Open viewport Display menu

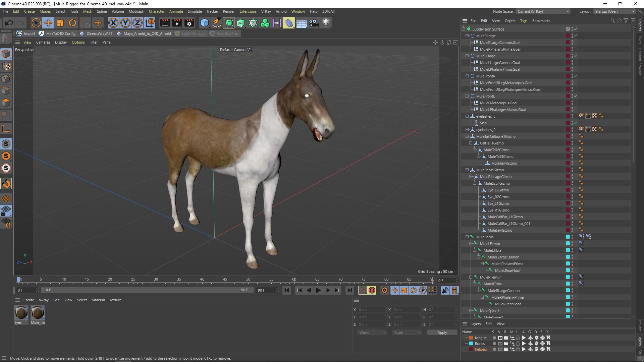pos(61,42)
